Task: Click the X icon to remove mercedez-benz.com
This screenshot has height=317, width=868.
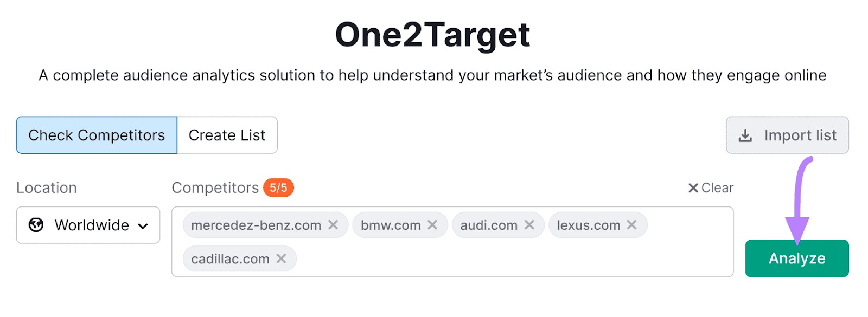Action: click(x=335, y=224)
